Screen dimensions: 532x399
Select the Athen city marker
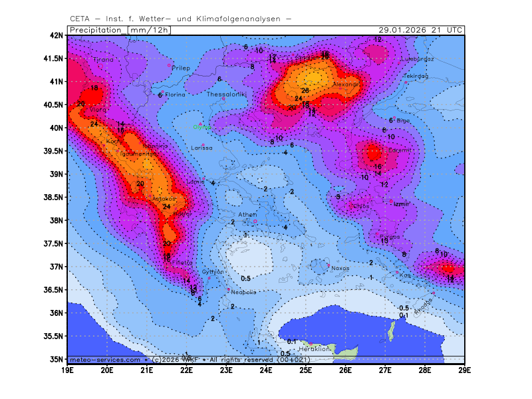click(255, 221)
